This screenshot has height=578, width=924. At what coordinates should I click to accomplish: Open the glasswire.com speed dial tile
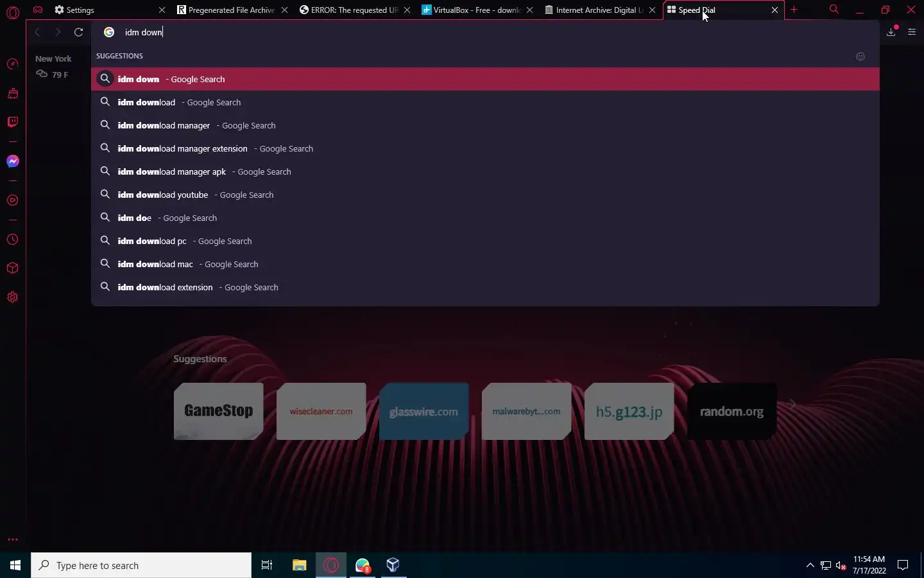coord(424,411)
